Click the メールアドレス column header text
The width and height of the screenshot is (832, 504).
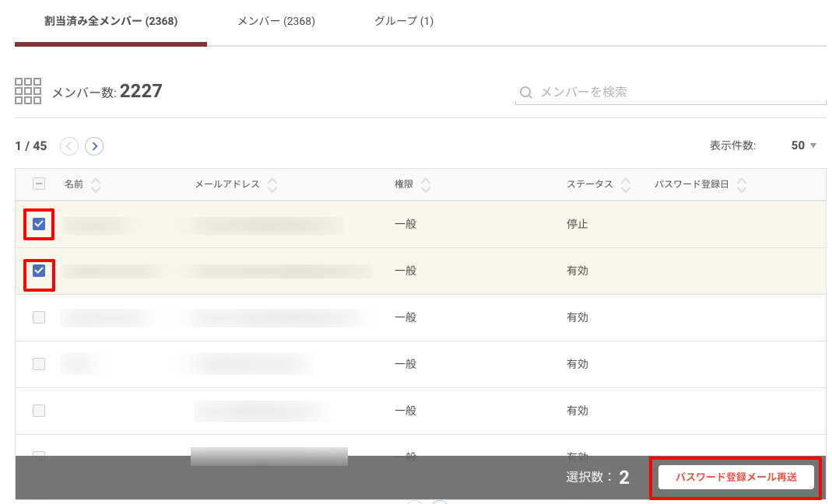(227, 184)
